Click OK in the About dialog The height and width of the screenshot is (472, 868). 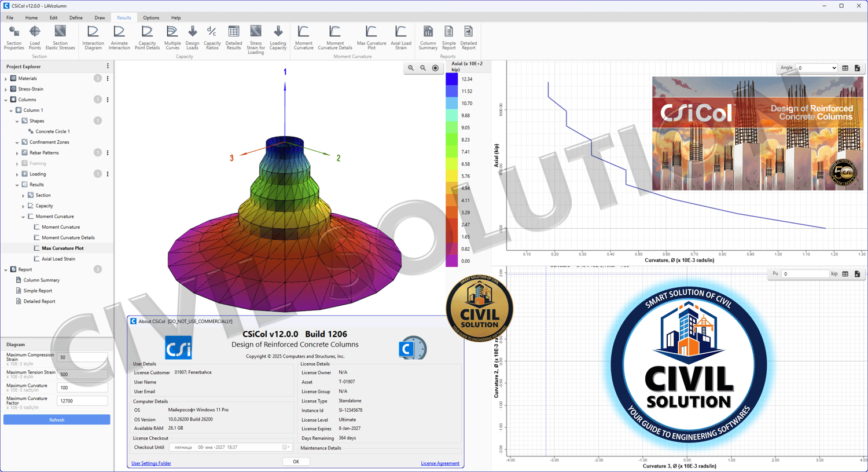tap(296, 462)
